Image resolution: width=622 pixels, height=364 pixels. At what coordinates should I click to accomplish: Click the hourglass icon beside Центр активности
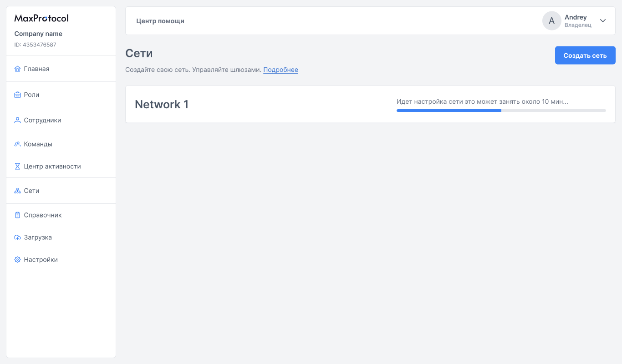17,167
